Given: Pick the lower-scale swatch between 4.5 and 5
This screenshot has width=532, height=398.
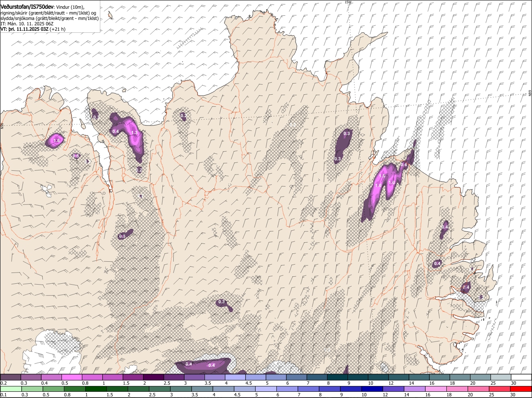Looking at the screenshot, I should click(x=245, y=389).
